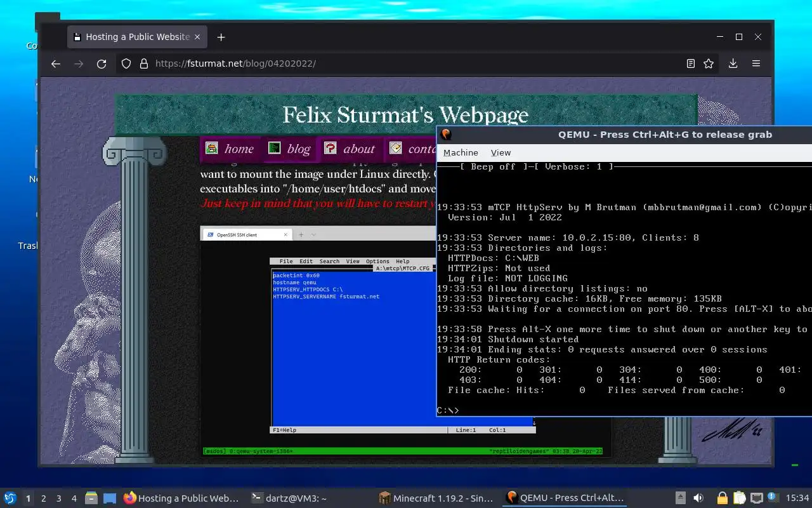Switch to Minecraft 1.19.2 taskbar item
The height and width of the screenshot is (508, 812).
tap(437, 498)
